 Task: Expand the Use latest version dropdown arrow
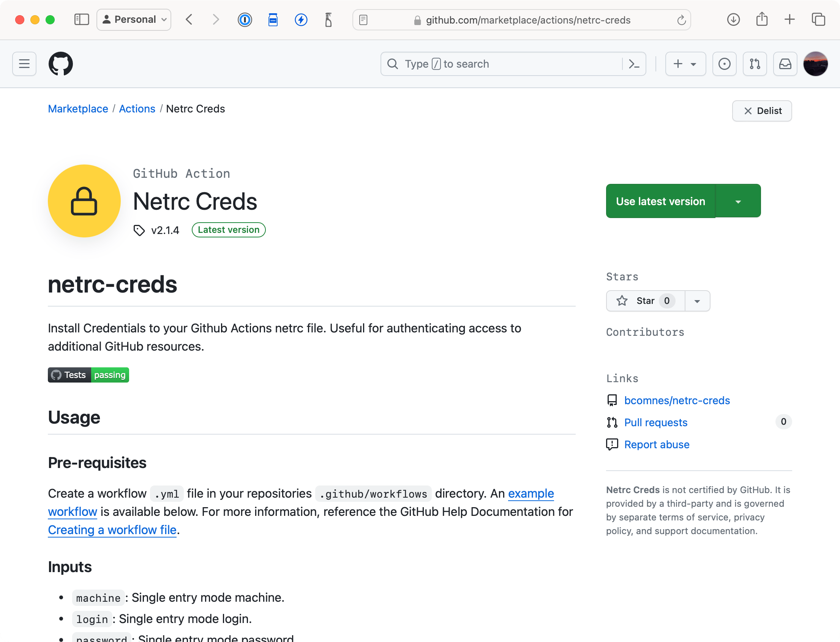737,201
